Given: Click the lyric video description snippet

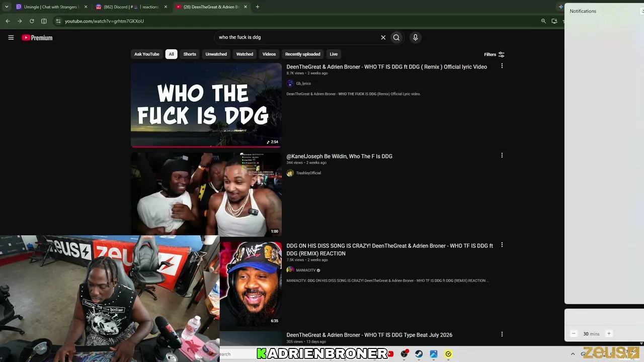Looking at the screenshot, I should pyautogui.click(x=353, y=94).
